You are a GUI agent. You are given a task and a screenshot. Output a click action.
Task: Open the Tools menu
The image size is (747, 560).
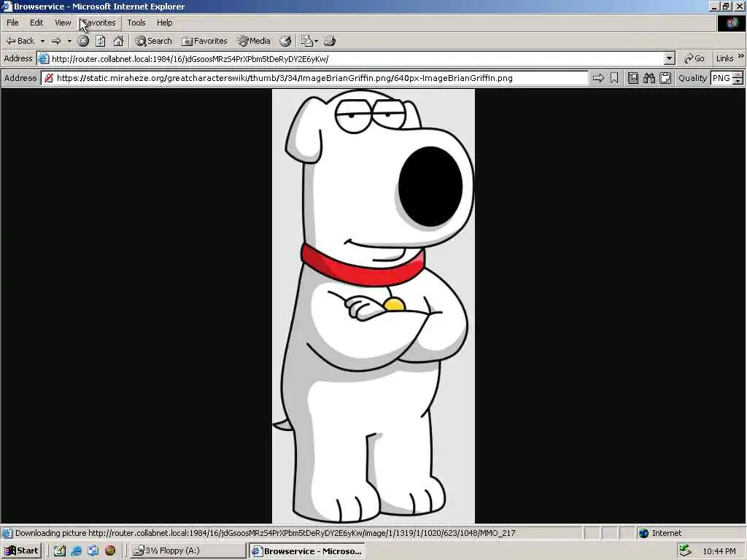tap(136, 23)
